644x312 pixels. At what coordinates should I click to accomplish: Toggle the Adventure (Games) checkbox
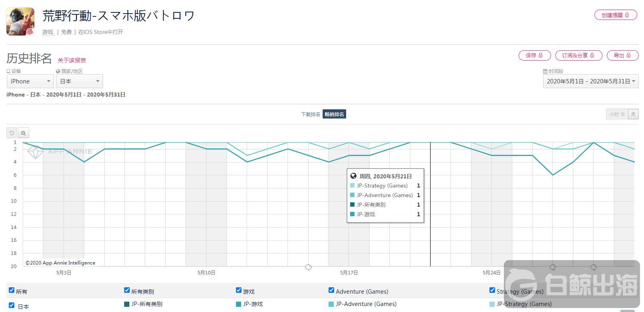[331, 290]
